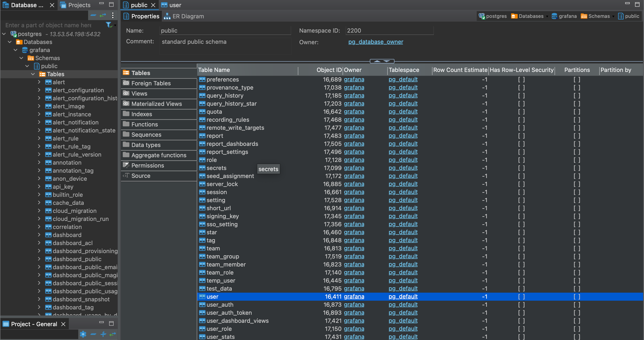Screen dimensions: 644x340
Task: Open pg_database_owner owner link
Action: click(375, 42)
